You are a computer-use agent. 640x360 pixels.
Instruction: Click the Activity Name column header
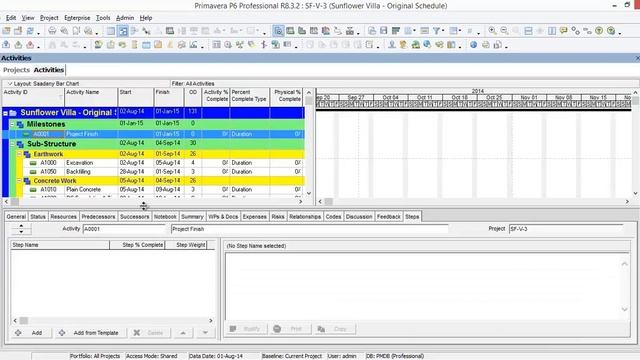pos(91,97)
